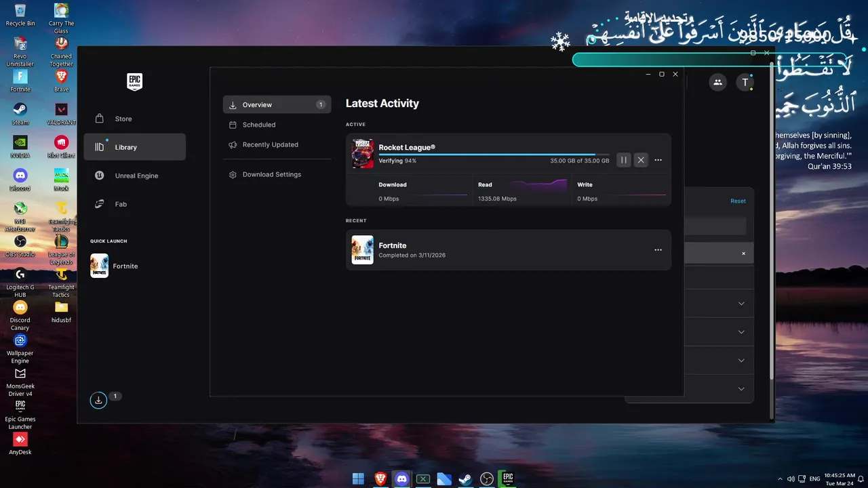868x488 pixels.
Task: Open Wallpaper Engine desktop icon
Action: (20, 348)
